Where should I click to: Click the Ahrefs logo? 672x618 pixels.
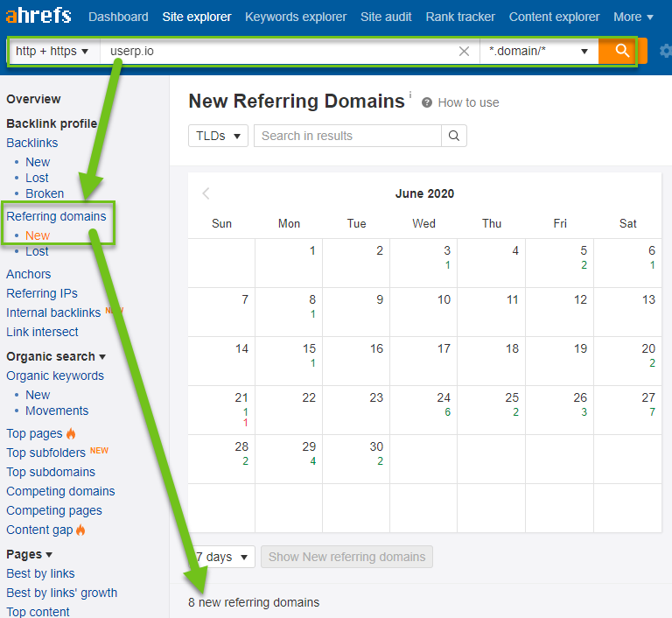coord(39,17)
